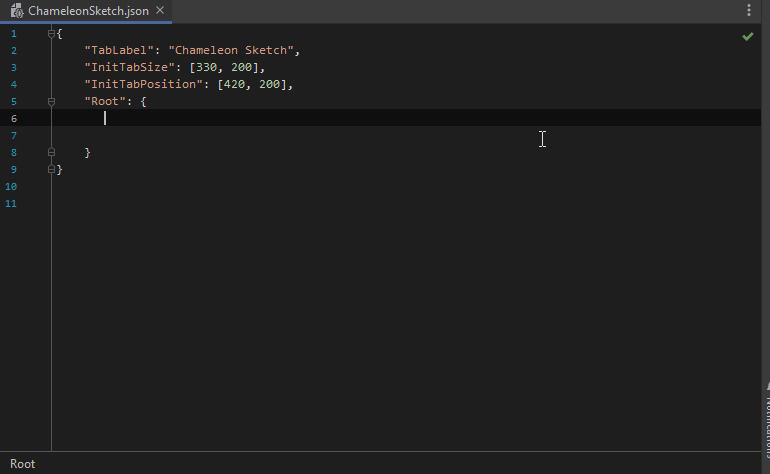Click line number 10 in the gutter
Viewport: 770px width, 474px height.
(11, 187)
